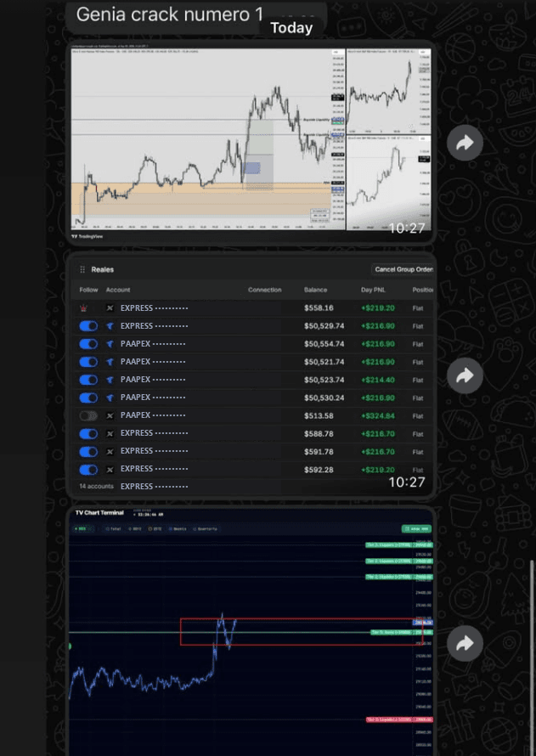Click blue bird icon on $50,530.24 row
The height and width of the screenshot is (756, 536).
coord(110,398)
